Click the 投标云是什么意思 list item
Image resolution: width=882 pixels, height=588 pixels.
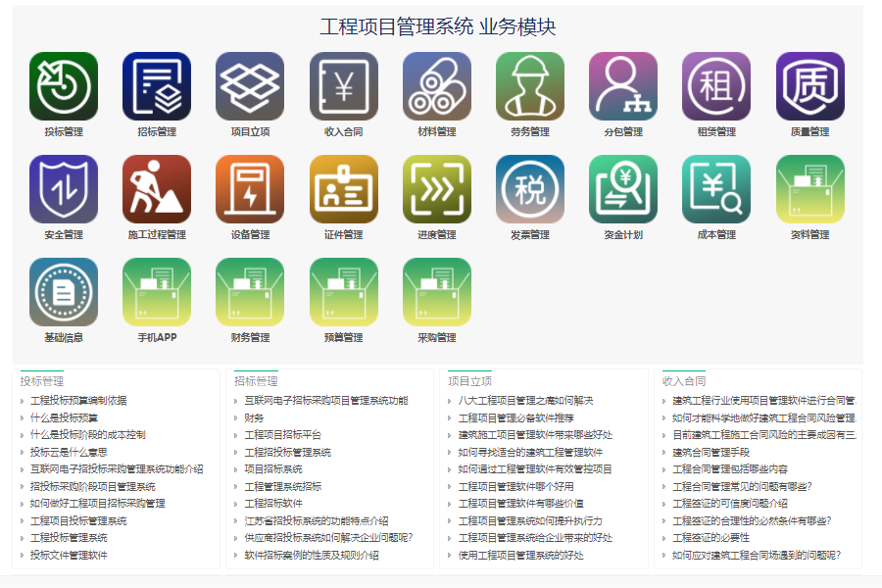(x=69, y=452)
